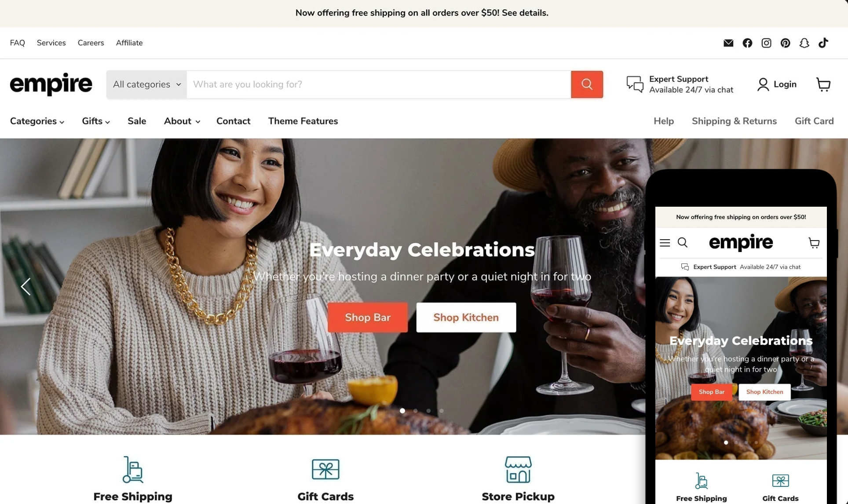The image size is (848, 504).
Task: Select the third slideshow dot
Action: click(x=428, y=411)
